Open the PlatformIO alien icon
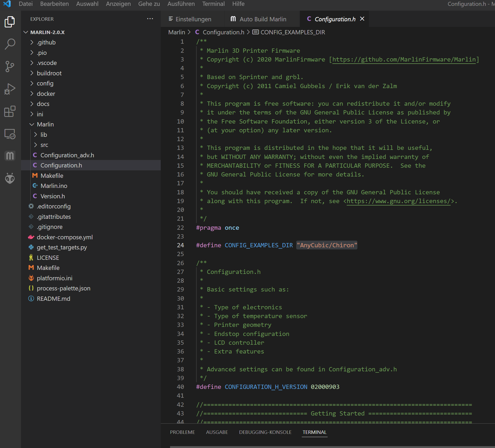 click(x=10, y=178)
